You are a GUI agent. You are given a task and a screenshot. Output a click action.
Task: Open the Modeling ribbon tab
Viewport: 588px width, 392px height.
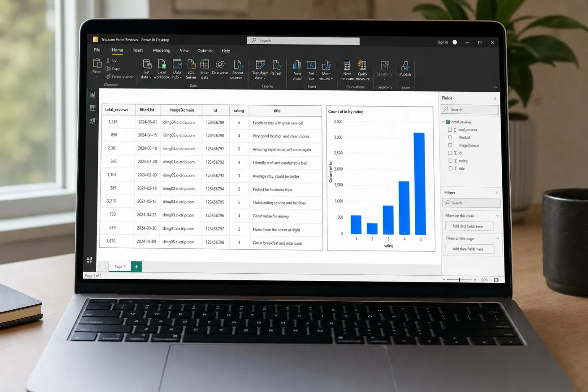[x=162, y=50]
